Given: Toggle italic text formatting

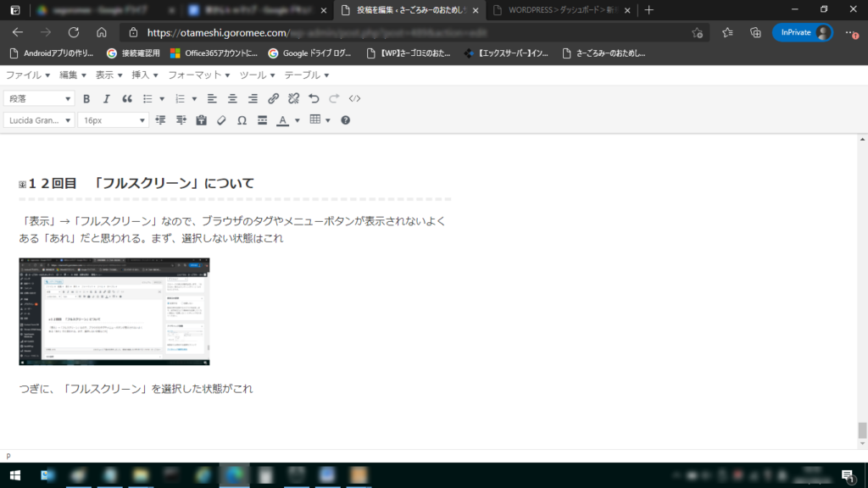Looking at the screenshot, I should click(x=107, y=98).
